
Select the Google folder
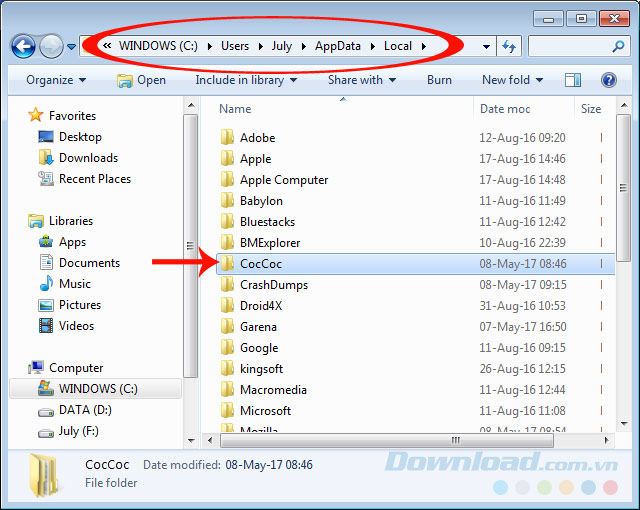[x=415, y=348]
